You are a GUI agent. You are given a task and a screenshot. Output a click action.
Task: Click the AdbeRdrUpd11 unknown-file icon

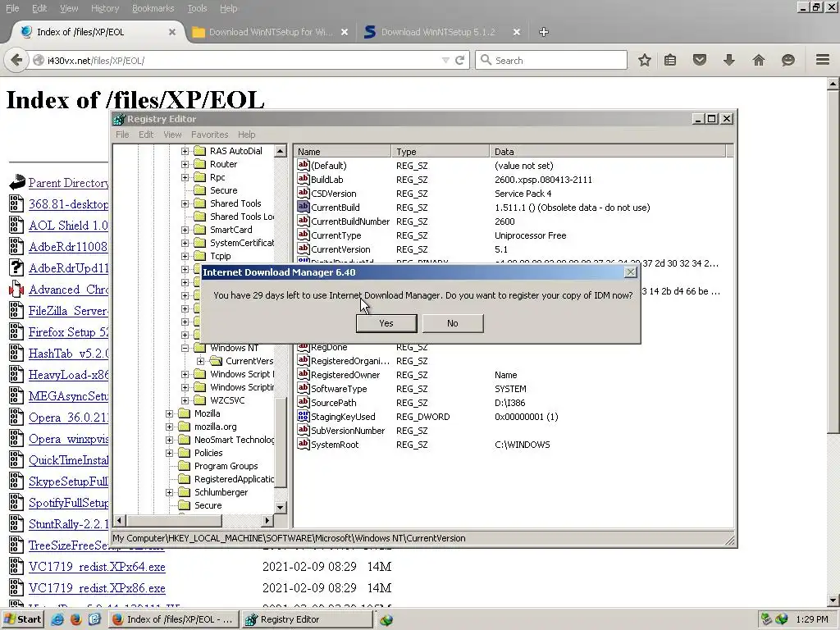[16, 268]
